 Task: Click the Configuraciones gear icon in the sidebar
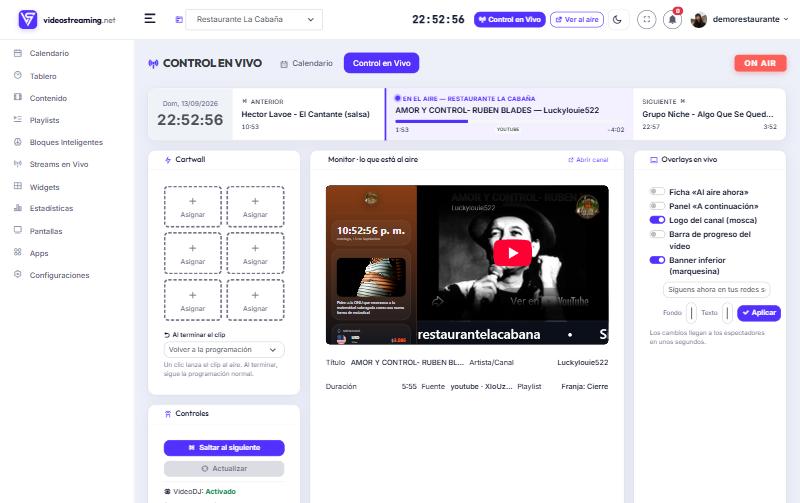(18, 274)
